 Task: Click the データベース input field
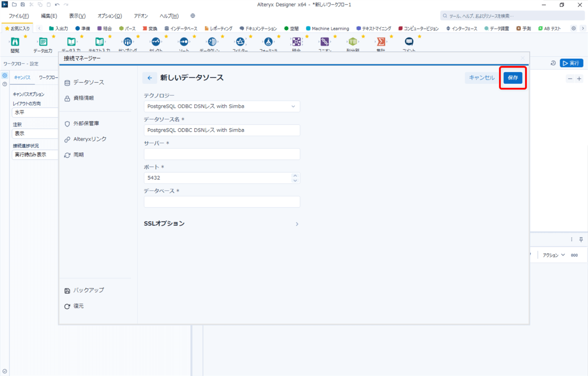tap(222, 202)
